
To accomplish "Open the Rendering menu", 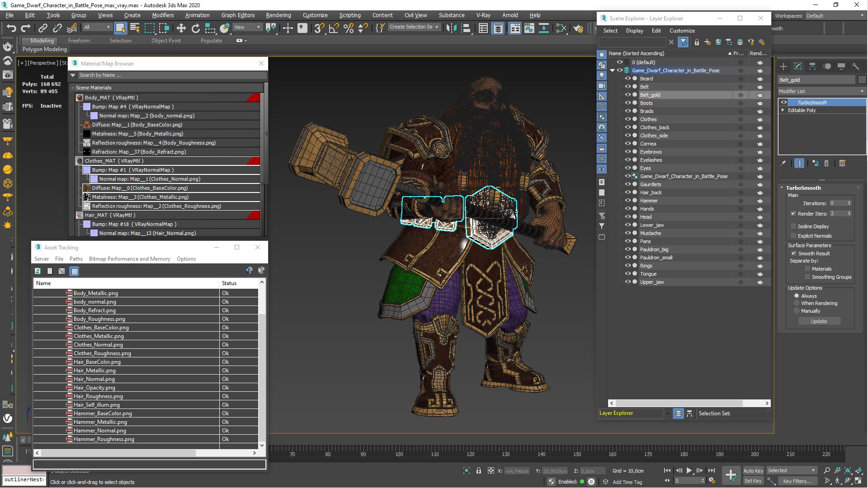I will [x=278, y=15].
